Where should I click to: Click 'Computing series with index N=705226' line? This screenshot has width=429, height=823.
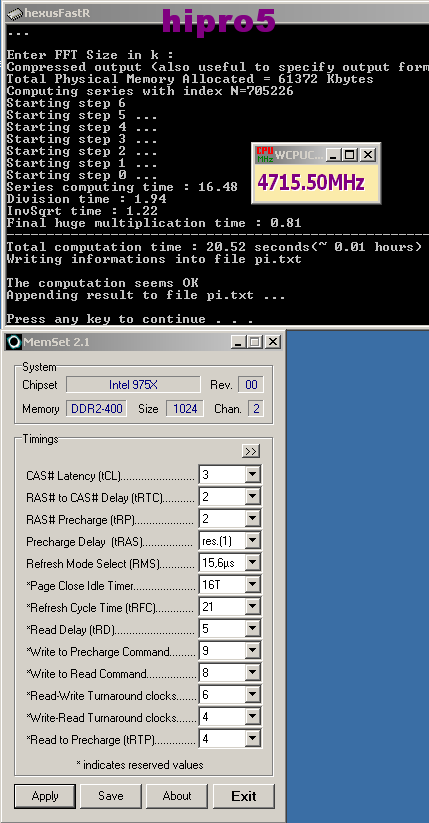[150, 91]
